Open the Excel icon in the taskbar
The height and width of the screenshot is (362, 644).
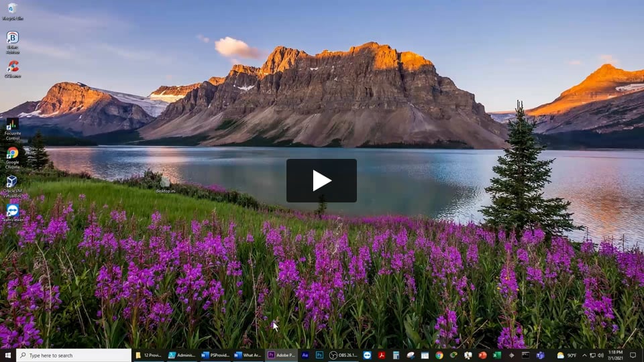coord(497,355)
